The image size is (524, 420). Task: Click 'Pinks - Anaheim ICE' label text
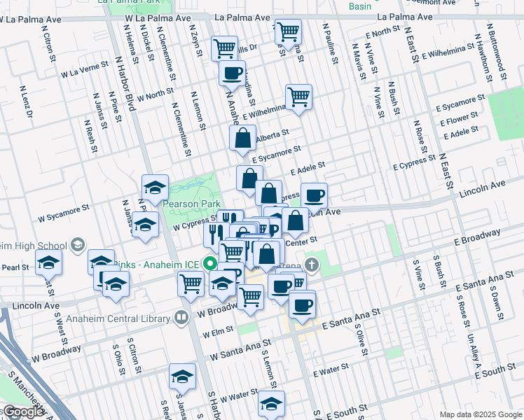coord(156,265)
